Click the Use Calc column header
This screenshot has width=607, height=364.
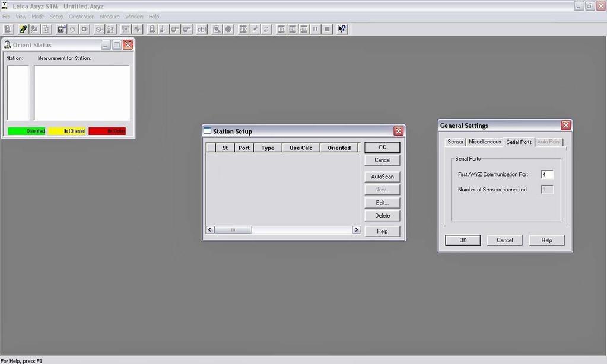(301, 148)
